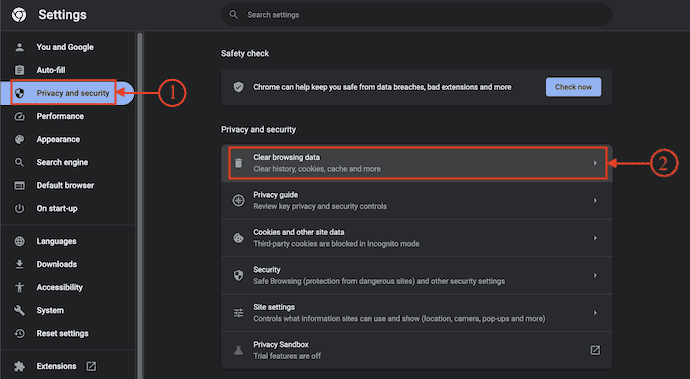Click the window icon for Default browser
The width and height of the screenshot is (690, 379).
(x=19, y=185)
